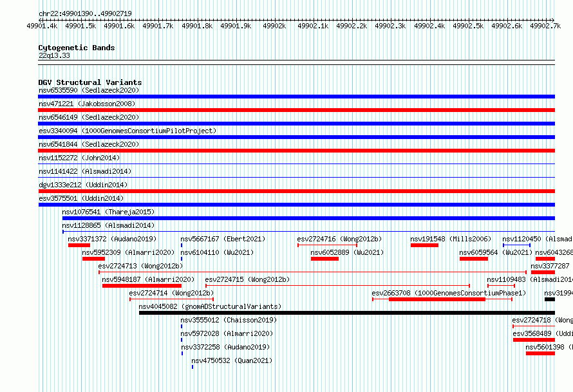Open variant nsv1076541 (Thareja2015)
Screen dimensions: 573x392
[108, 212]
